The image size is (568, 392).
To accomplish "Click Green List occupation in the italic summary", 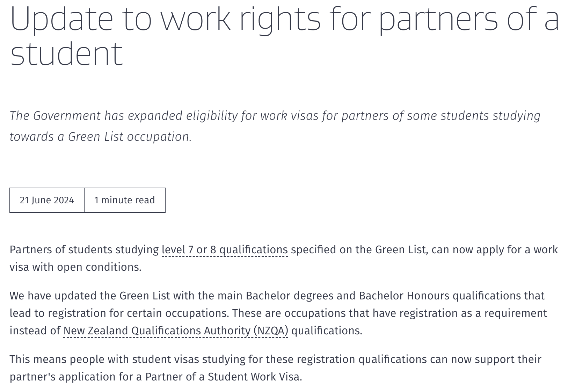I will click(x=129, y=137).
